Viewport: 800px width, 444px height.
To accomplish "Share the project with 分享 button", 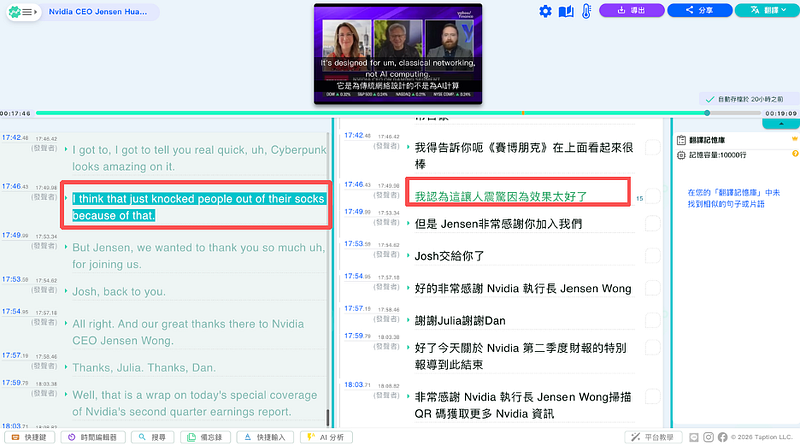I will coord(699,10).
